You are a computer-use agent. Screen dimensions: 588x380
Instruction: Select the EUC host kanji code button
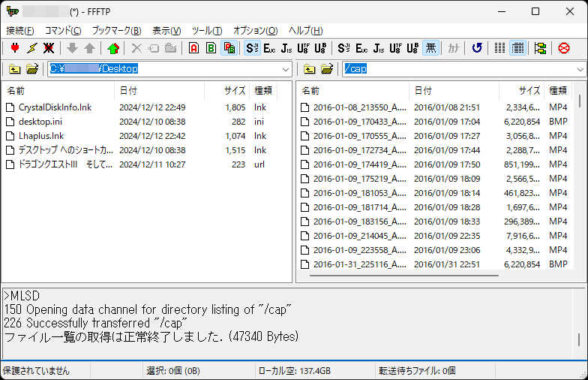[269, 48]
